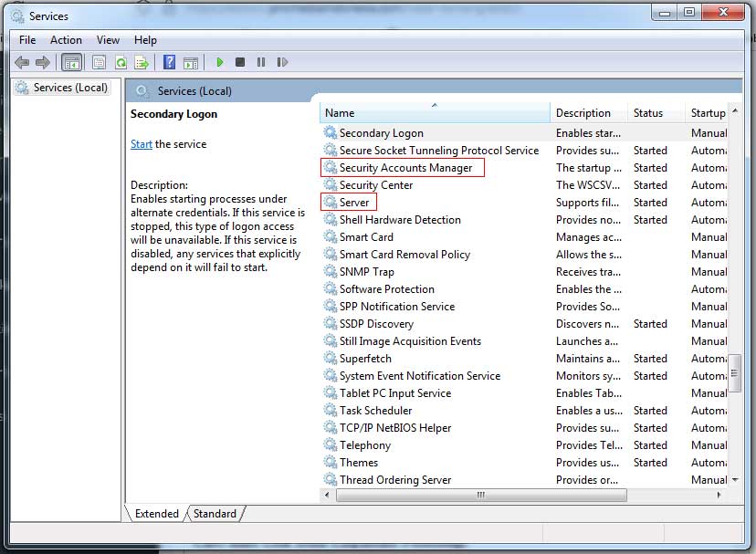Viewport: 756px width, 554px height.
Task: Open the View menu
Action: pos(108,40)
